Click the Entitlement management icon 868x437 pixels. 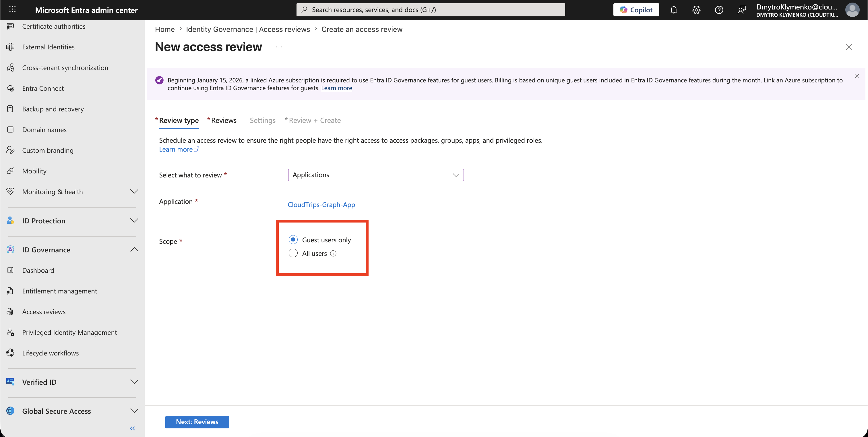pos(10,291)
